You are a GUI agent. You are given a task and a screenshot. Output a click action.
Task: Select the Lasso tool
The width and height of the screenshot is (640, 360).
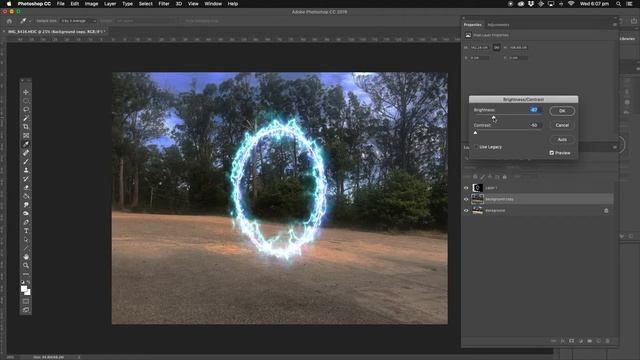26,109
